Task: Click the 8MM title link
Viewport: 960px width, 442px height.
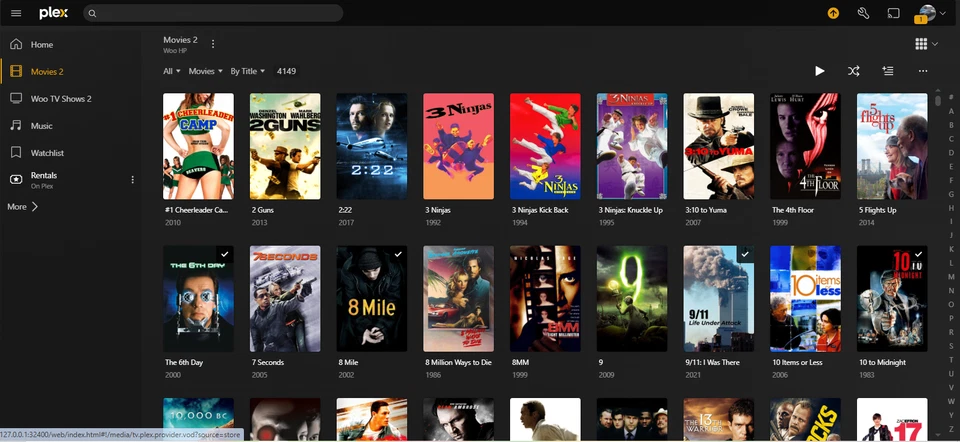Action: click(520, 362)
